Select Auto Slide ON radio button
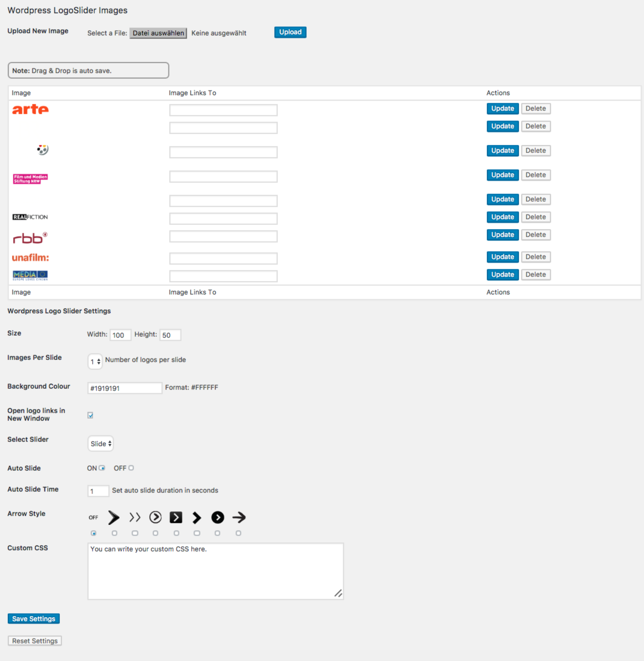This screenshot has height=661, width=644. coord(102,468)
